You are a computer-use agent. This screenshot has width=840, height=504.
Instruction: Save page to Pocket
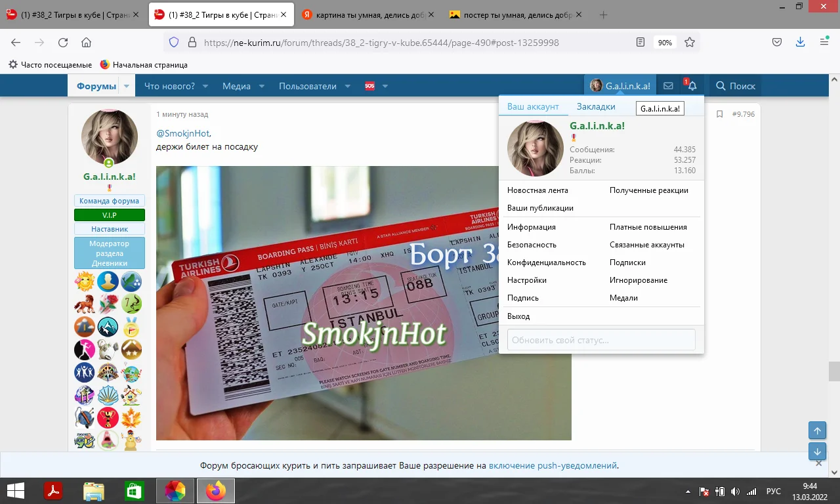776,42
